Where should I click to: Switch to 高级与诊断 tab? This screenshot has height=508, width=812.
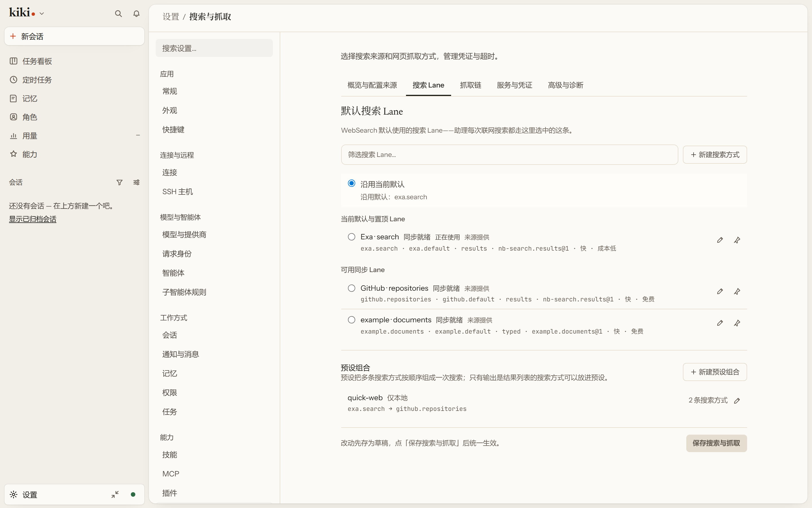565,85
